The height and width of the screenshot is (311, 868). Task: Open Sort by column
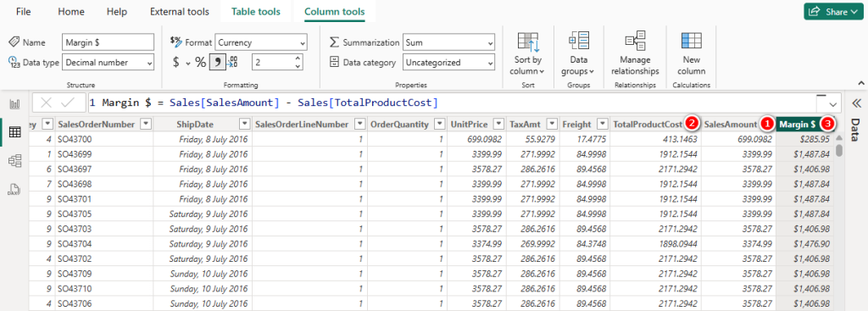527,54
